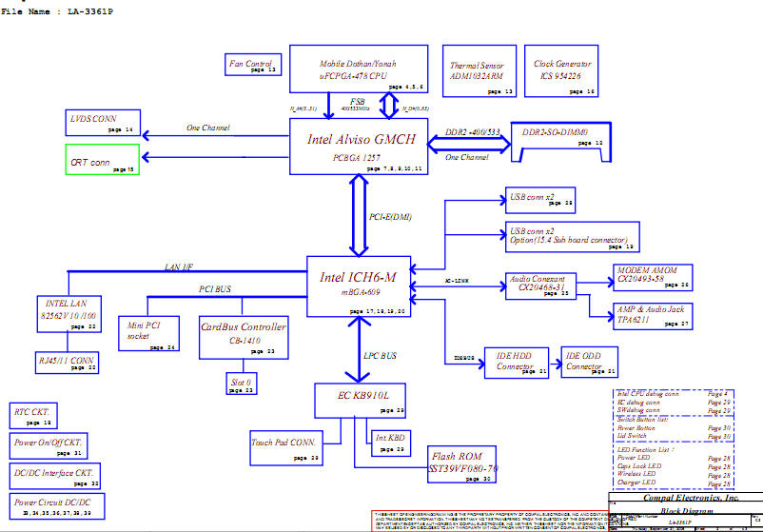Click the IDE ODD Connector block
This screenshot has height=532, width=763.
589,363
